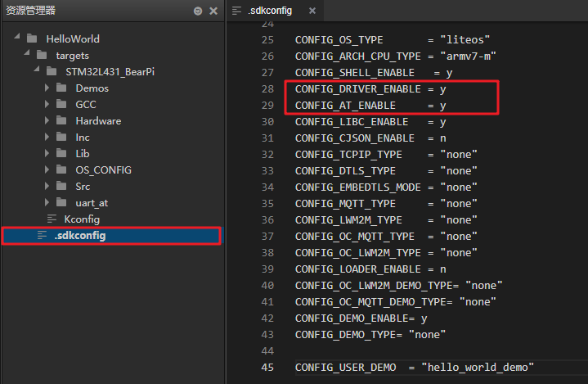Open the Kconfig file

click(82, 219)
